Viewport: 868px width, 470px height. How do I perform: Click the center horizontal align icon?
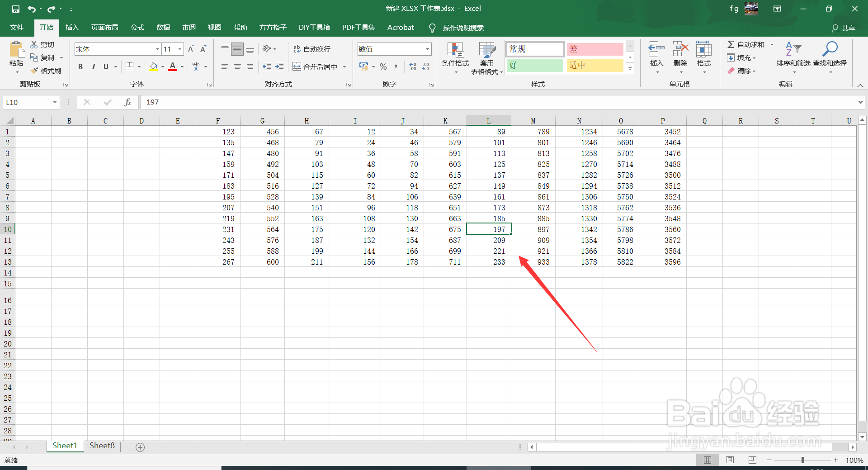pyautogui.click(x=237, y=66)
